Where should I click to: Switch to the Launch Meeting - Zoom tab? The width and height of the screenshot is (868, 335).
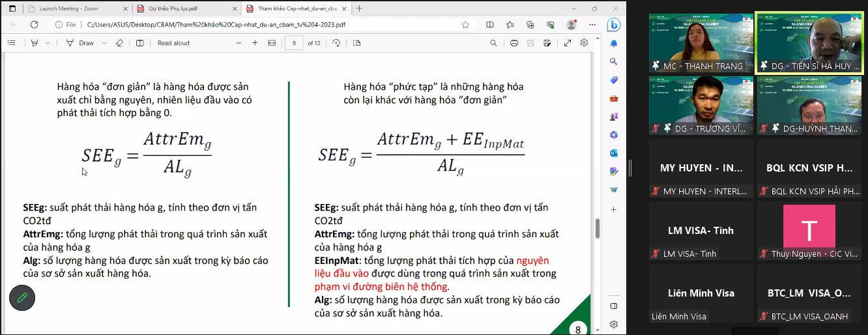coord(76,8)
